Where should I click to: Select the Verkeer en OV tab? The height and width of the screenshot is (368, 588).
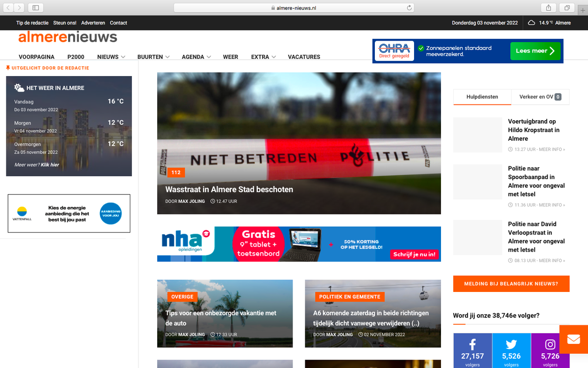pyautogui.click(x=540, y=97)
